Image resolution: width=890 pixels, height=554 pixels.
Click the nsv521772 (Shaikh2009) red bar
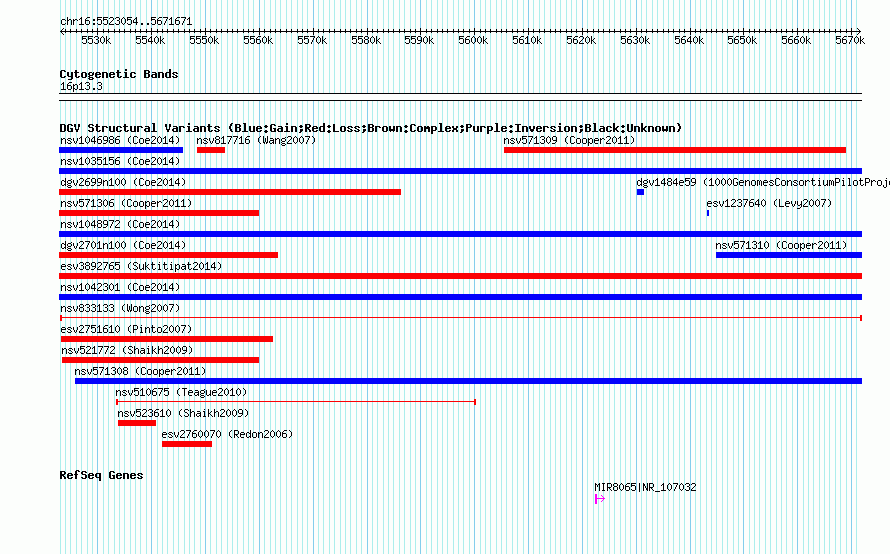pos(161,360)
